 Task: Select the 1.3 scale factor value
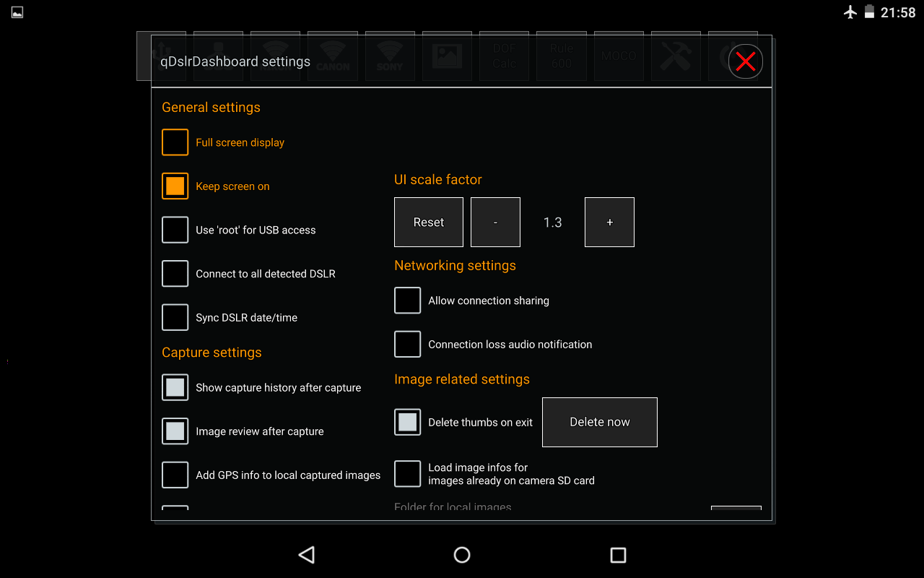click(553, 223)
